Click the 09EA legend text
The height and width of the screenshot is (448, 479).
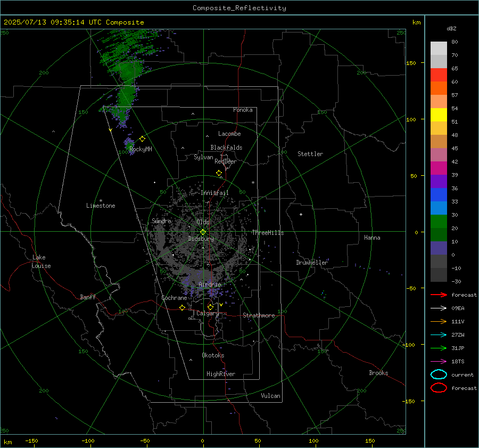click(458, 308)
